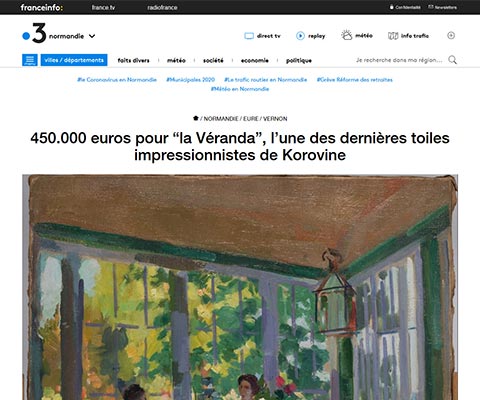
Task: Open the franceinfo: link in top bar
Action: coord(42,7)
